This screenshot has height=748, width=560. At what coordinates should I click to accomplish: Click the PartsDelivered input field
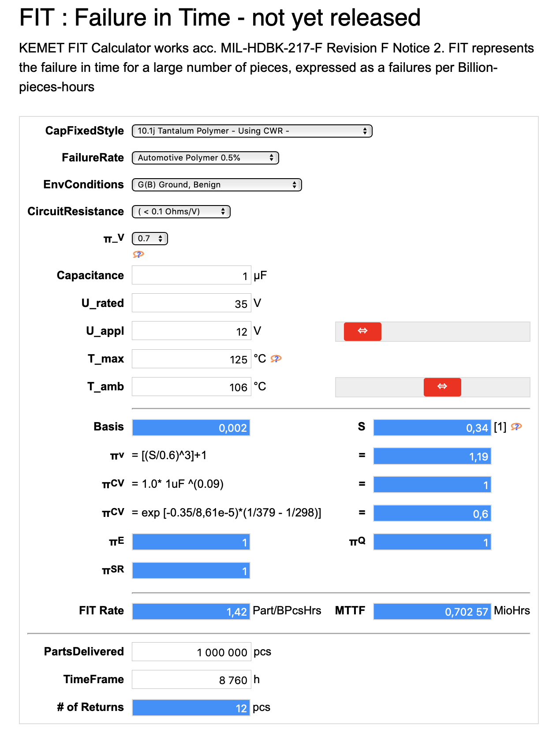[191, 652]
